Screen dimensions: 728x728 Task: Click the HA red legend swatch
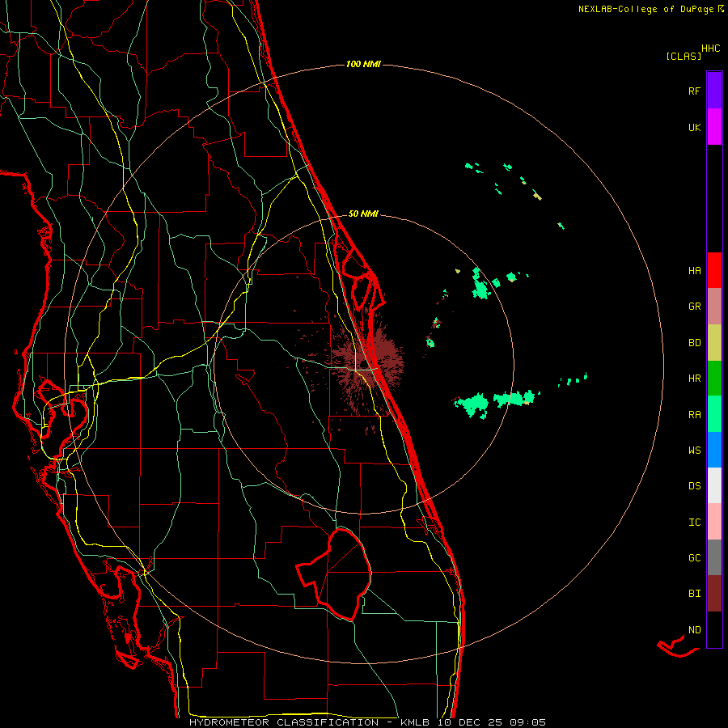714,270
